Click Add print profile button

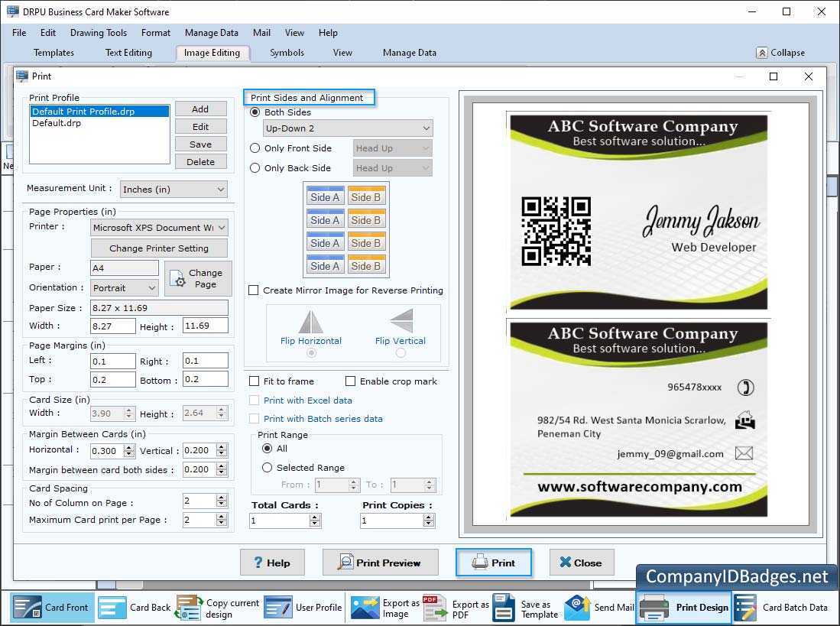[200, 109]
